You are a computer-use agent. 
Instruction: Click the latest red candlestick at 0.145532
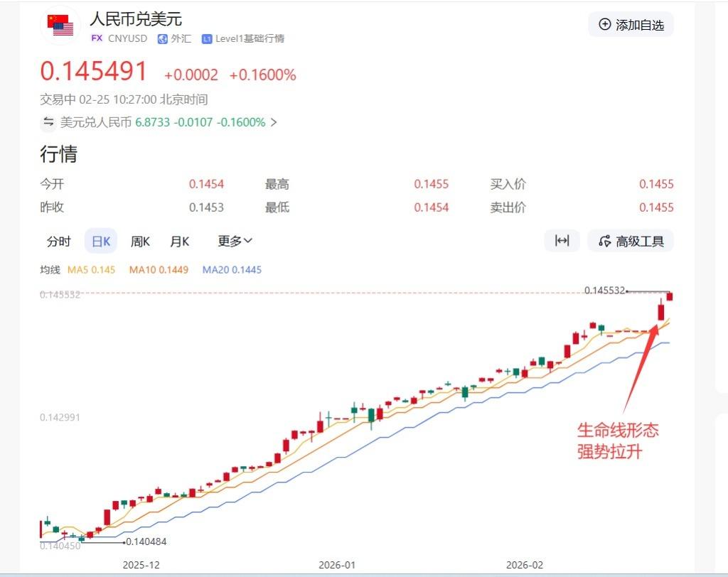(670, 296)
